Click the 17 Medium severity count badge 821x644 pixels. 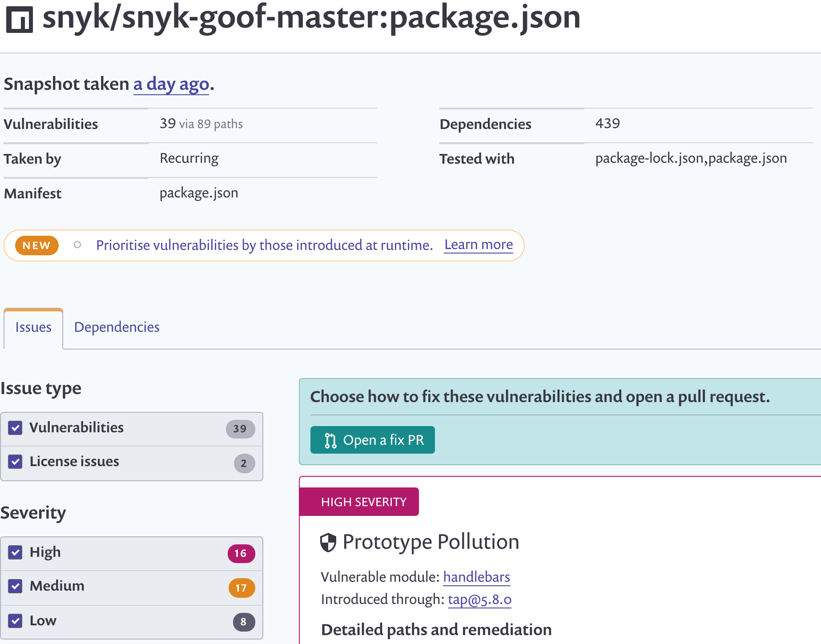(x=241, y=588)
